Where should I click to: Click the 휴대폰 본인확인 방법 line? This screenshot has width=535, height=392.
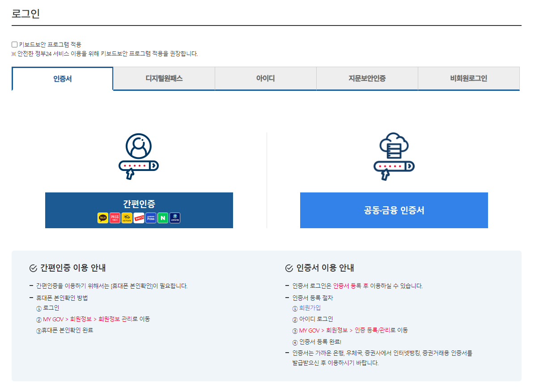62,298
